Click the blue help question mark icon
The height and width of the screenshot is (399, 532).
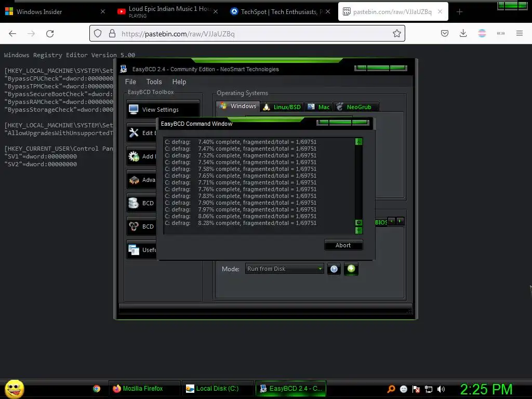pos(334,269)
